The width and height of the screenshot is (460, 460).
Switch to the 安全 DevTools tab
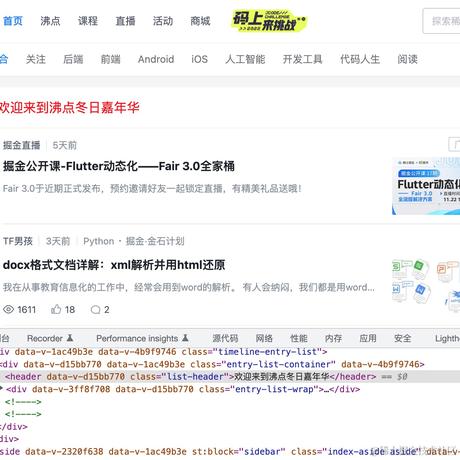pyautogui.click(x=403, y=338)
